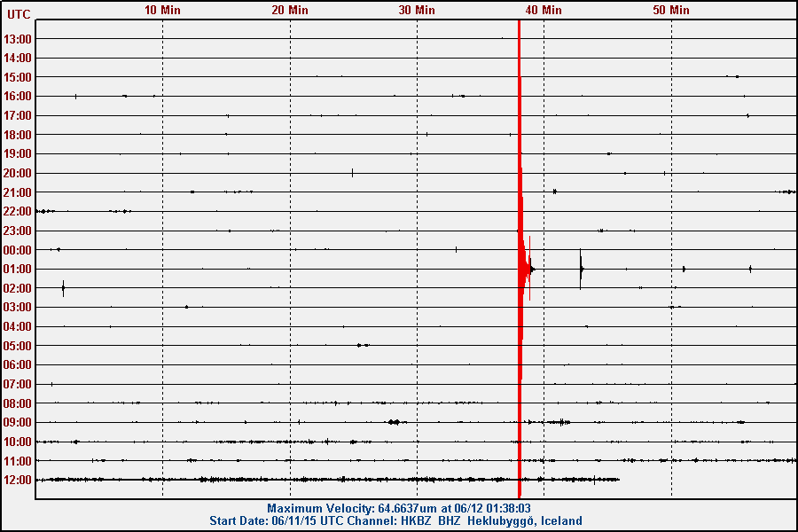Viewport: 798px width, 532px height.
Task: Select the 00:00 hour label
Action: pos(18,250)
